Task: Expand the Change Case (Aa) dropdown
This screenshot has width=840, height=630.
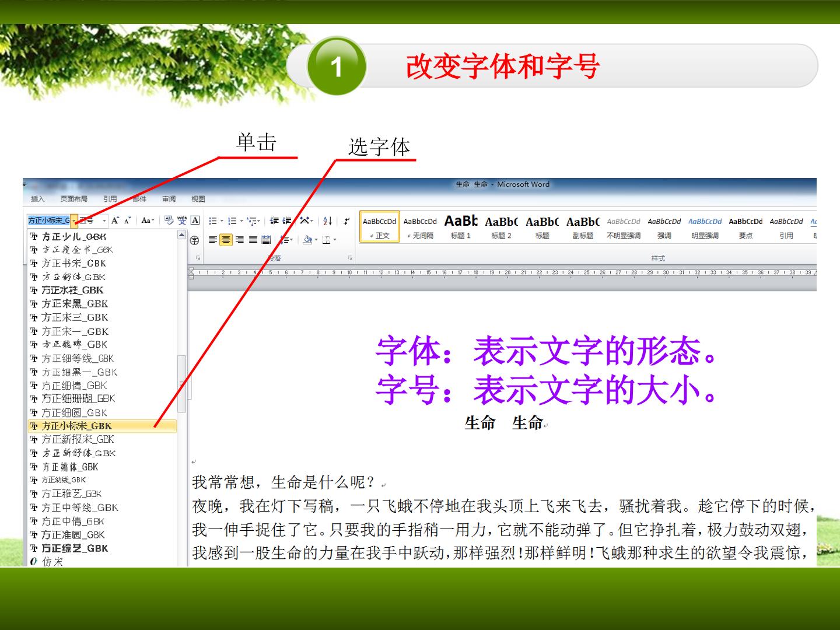Action: [x=148, y=220]
